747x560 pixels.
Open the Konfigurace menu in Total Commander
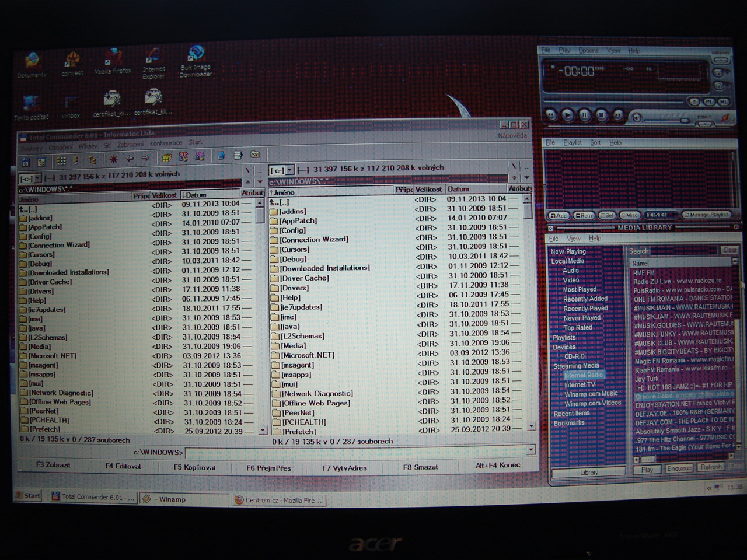[166, 143]
